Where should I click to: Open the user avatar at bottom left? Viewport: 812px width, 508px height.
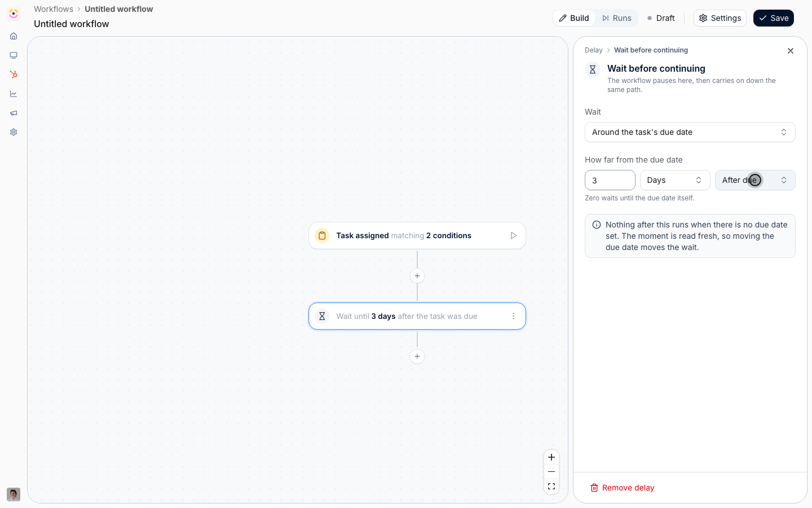(14, 494)
